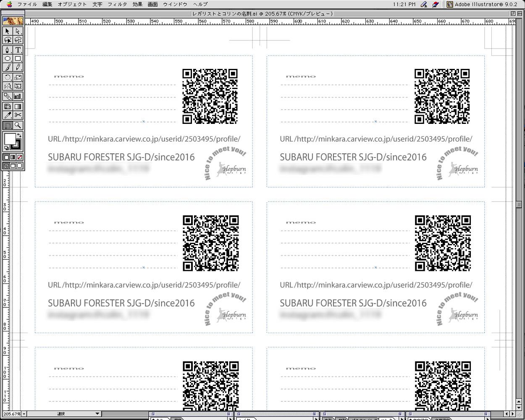525x420 pixels.
Task: Switch to Full Screen with menu bar
Action: pyautogui.click(x=13, y=165)
